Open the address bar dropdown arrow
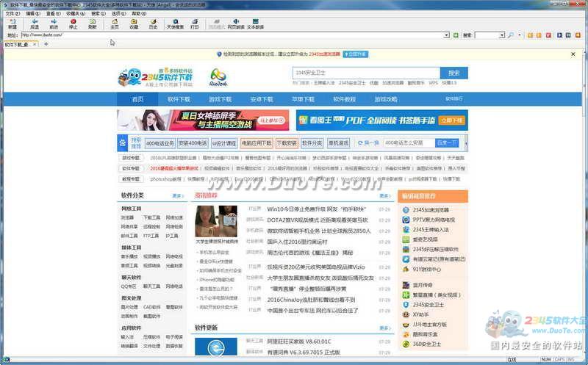Screen dimensions: 588x365 click(447, 35)
